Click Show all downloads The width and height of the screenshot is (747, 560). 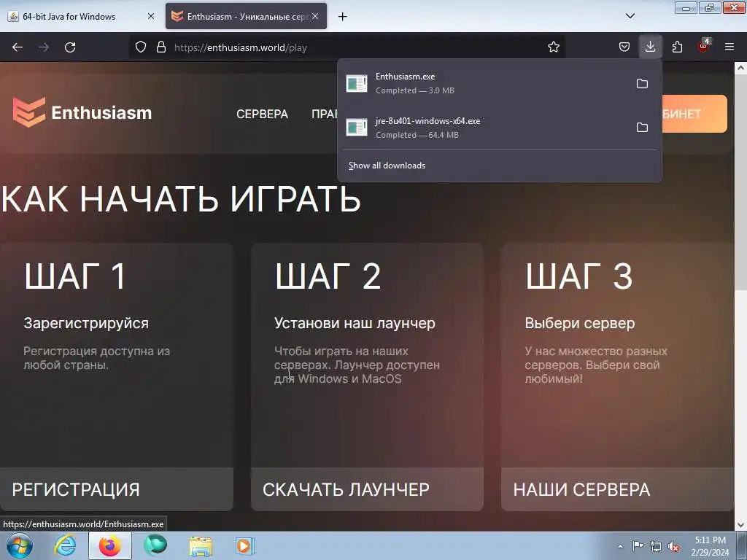coord(387,166)
